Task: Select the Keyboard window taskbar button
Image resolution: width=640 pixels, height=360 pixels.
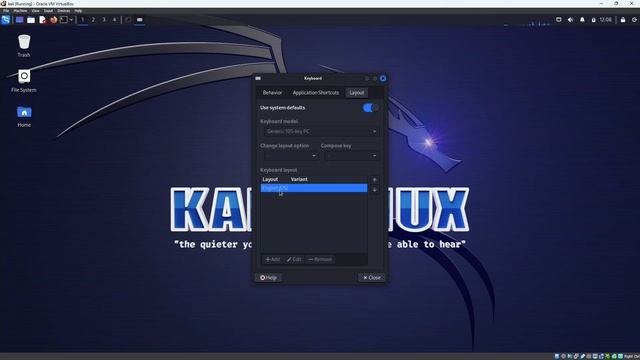Action: (140, 20)
